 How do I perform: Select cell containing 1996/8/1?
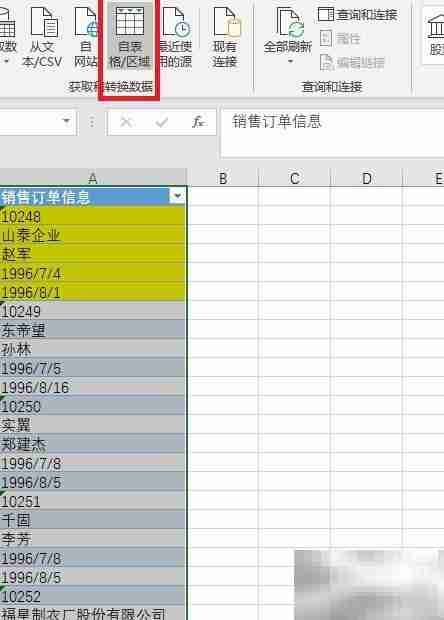93,292
